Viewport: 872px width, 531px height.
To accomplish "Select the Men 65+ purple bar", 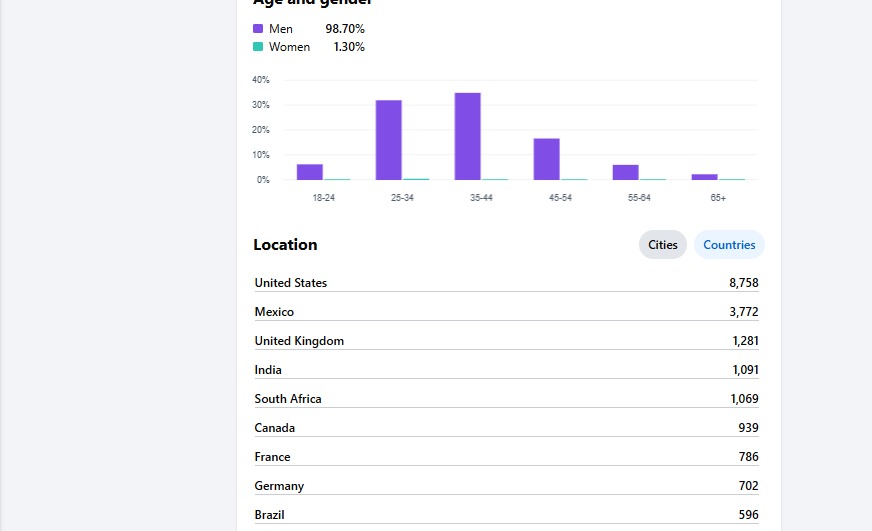I will point(705,177).
